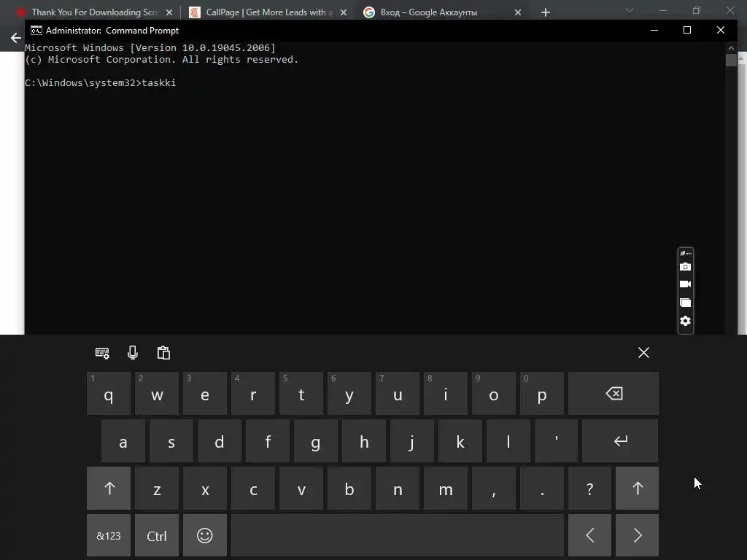This screenshot has height=560, width=747.
Task: Open touch keyboard settings icon
Action: point(102,353)
